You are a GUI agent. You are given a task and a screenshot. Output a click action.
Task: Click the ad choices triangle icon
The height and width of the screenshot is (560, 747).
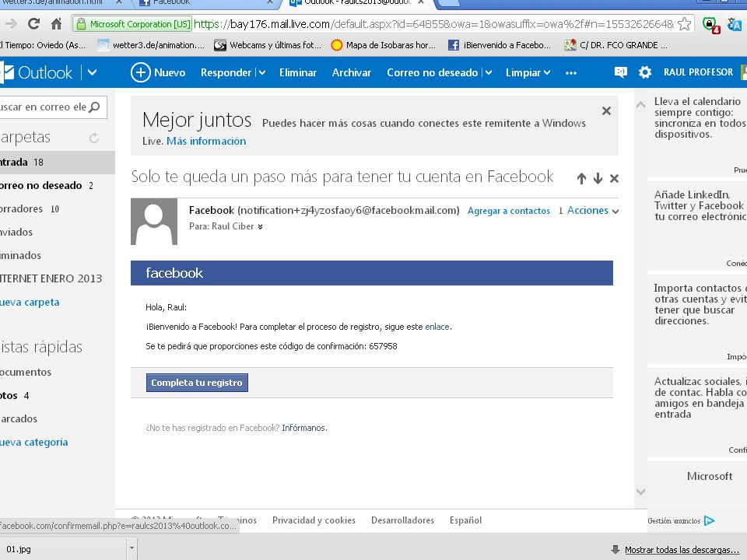[709, 520]
